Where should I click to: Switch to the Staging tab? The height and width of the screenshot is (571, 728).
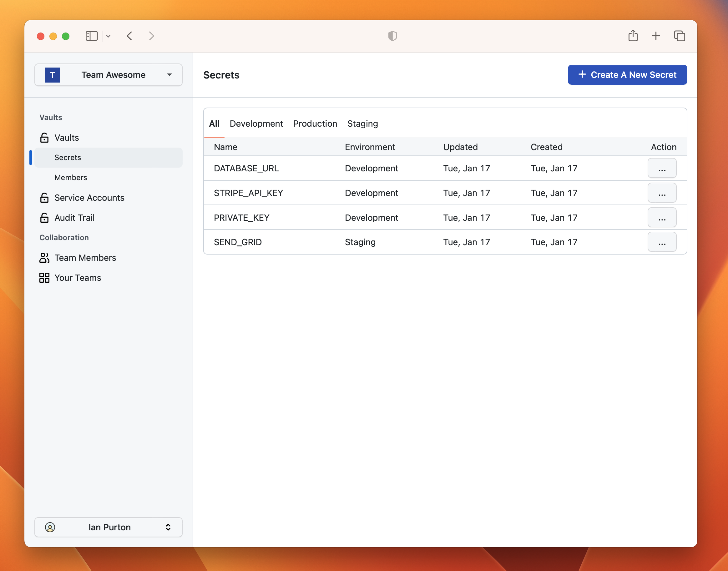point(363,123)
